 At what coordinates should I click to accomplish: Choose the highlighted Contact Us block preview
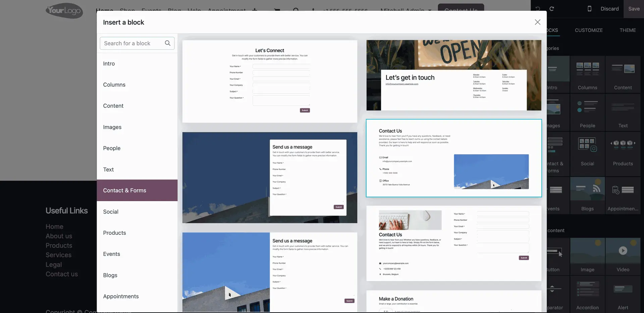coord(453,158)
